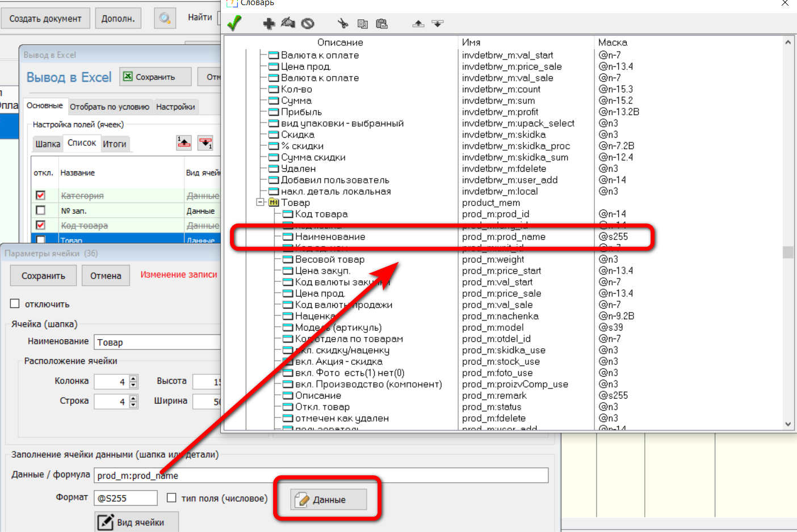Click the 'Вид ячейки' button
The image size is (797, 532).
[x=136, y=522]
